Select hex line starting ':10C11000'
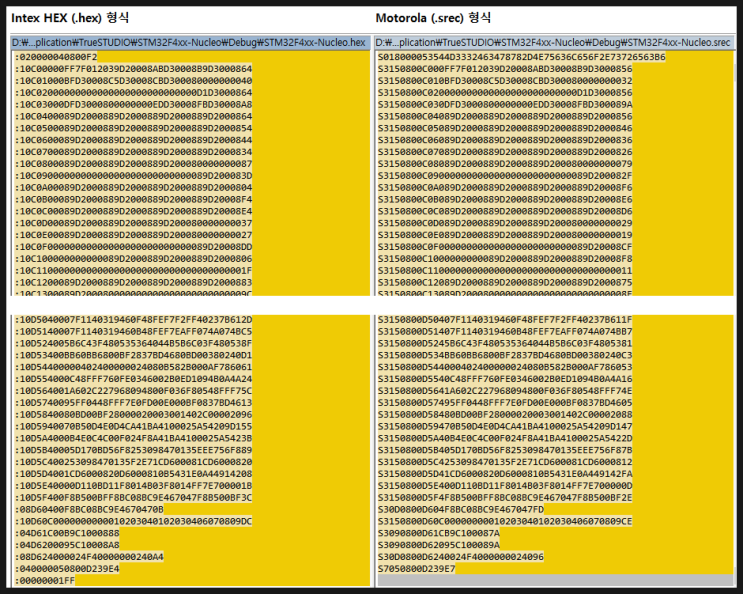The image size is (743, 594). click(133, 270)
